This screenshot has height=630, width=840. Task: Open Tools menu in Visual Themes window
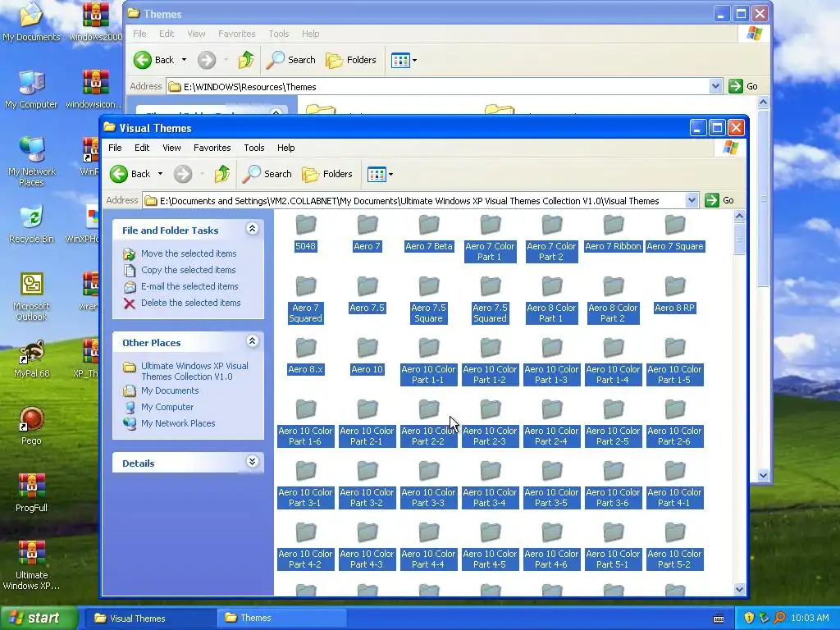[x=254, y=148]
